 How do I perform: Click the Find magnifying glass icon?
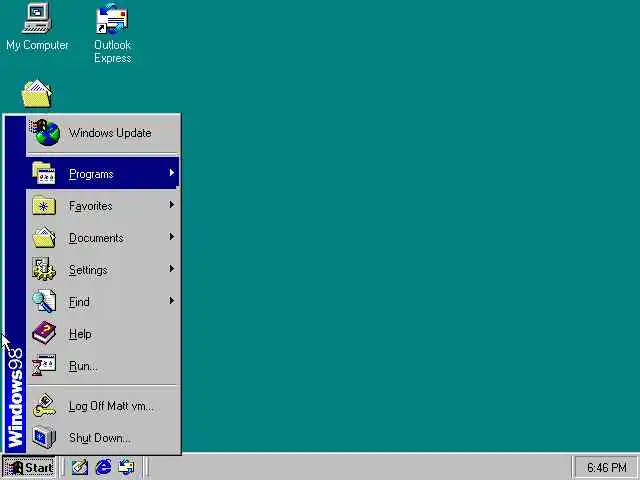point(44,301)
